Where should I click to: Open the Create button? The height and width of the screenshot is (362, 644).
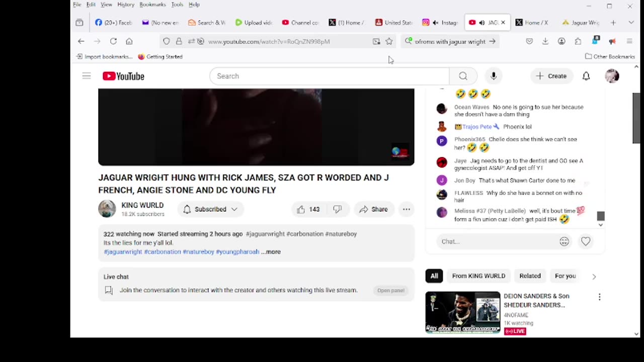click(551, 76)
